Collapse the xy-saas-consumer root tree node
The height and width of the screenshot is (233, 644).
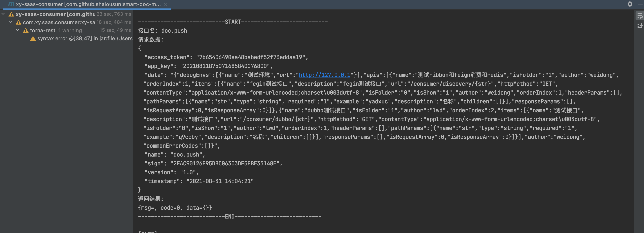3,14
